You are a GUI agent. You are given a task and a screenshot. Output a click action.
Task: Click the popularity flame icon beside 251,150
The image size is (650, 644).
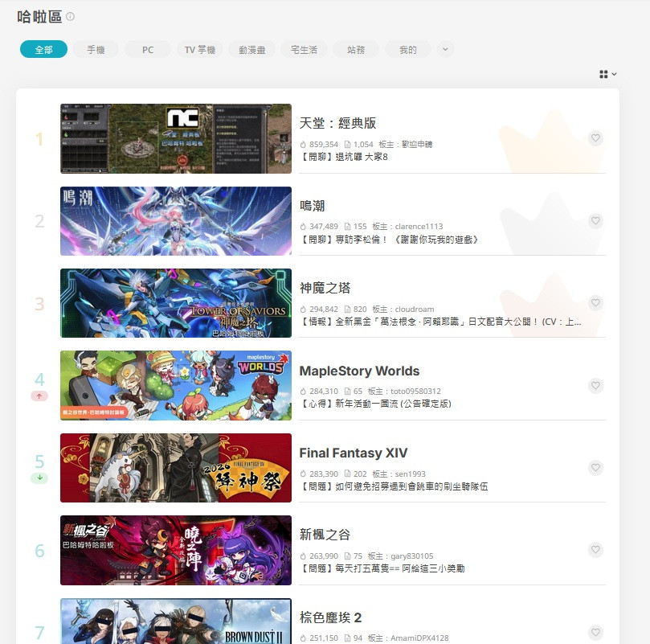coord(303,638)
